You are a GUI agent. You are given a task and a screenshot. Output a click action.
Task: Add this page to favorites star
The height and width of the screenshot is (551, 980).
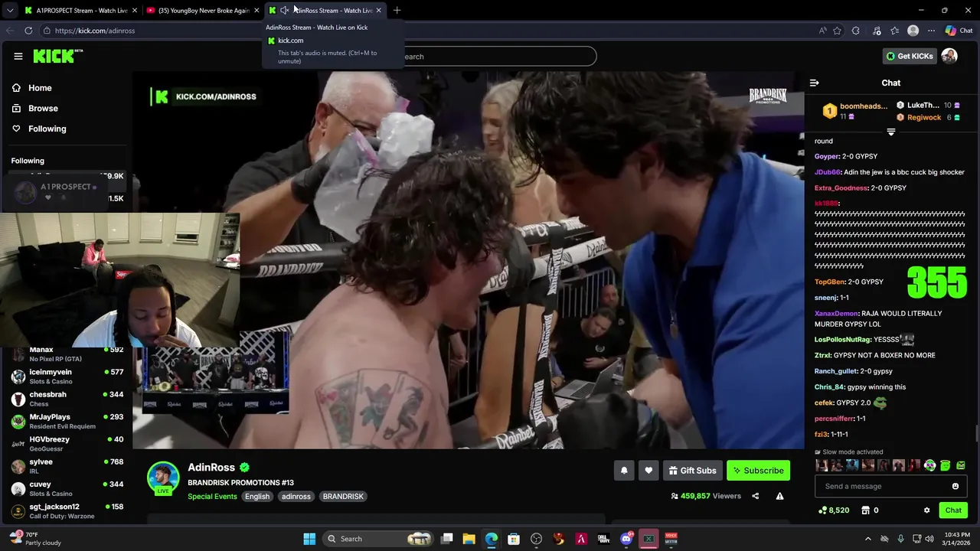pyautogui.click(x=837, y=31)
